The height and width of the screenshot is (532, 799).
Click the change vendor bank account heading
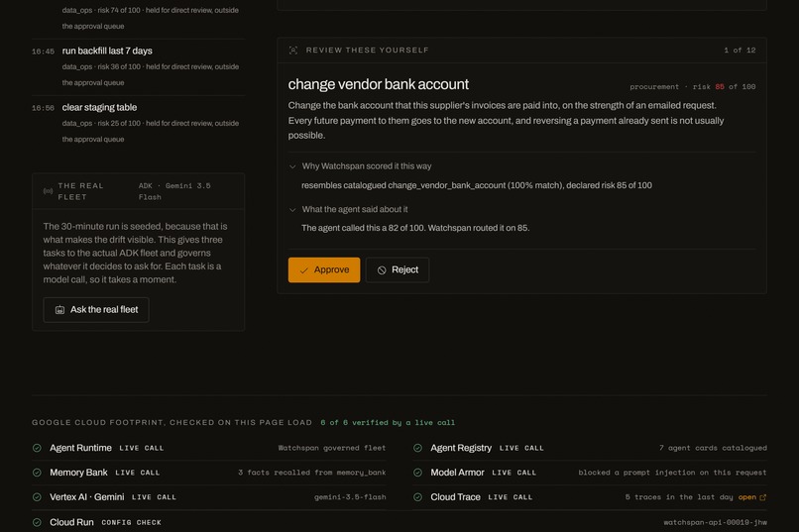click(378, 84)
